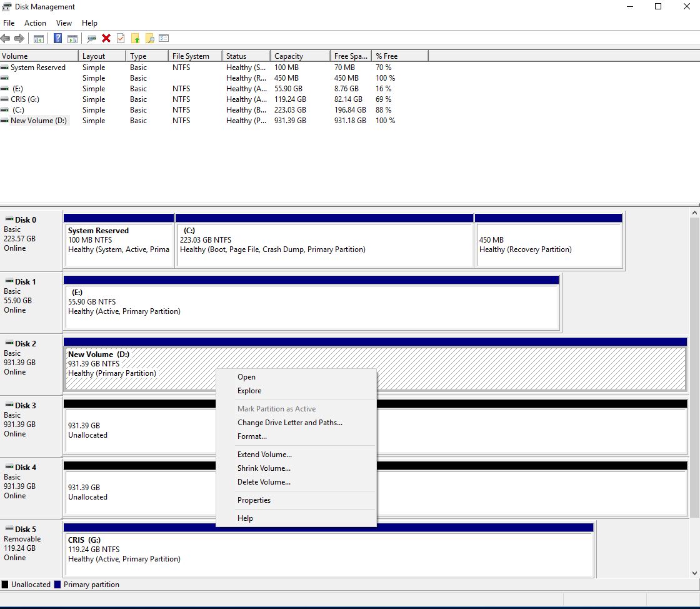Viewport: 700px width, 609px height.
Task: Click the blue Help question mark icon
Action: pos(57,38)
